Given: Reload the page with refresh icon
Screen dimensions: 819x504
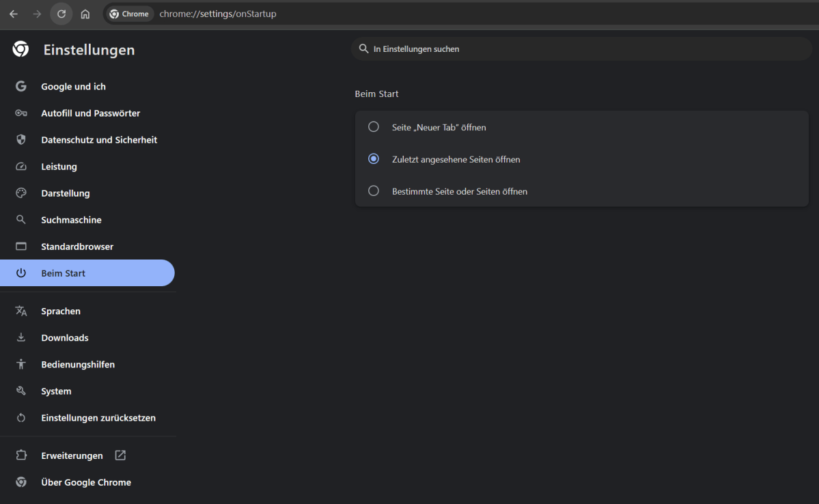Looking at the screenshot, I should coord(61,14).
